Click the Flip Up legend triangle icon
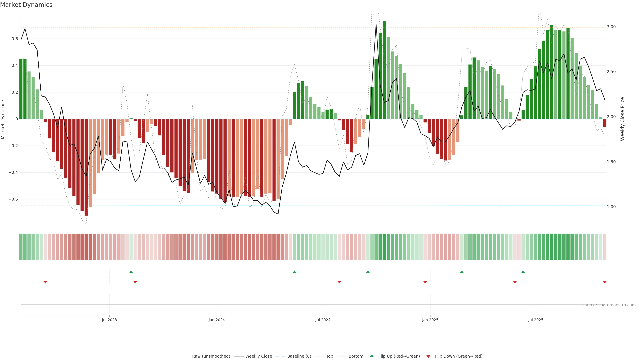The width and height of the screenshot is (644, 362). 372,356
